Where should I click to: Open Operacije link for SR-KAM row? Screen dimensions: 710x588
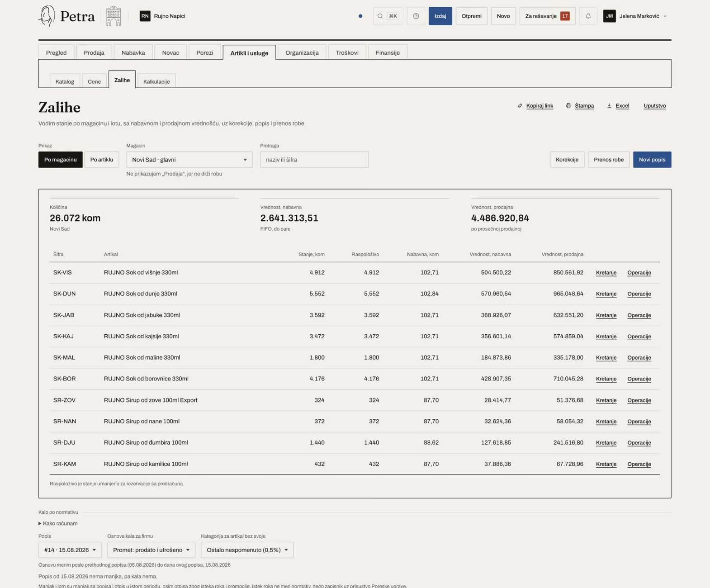coord(639,464)
